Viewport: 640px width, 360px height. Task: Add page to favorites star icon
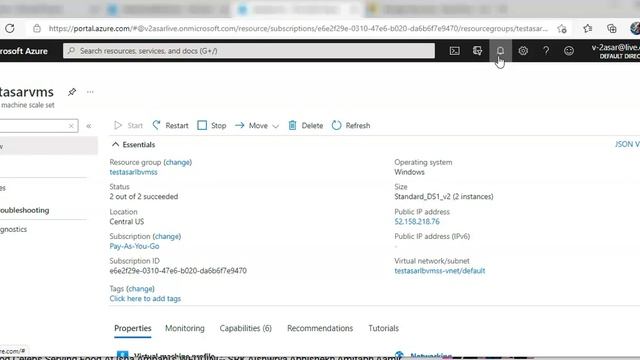pyautogui.click(x=562, y=29)
